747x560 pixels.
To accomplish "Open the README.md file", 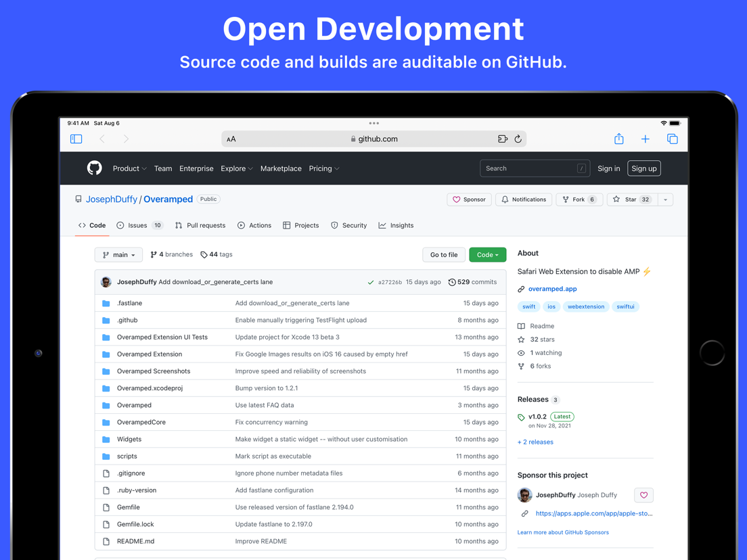I will click(136, 542).
